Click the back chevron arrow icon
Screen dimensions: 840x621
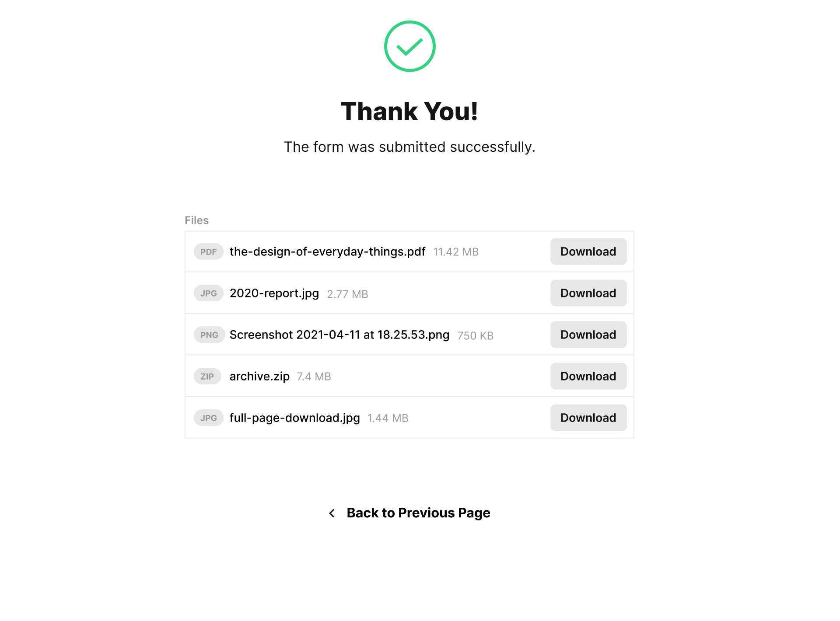tap(332, 513)
